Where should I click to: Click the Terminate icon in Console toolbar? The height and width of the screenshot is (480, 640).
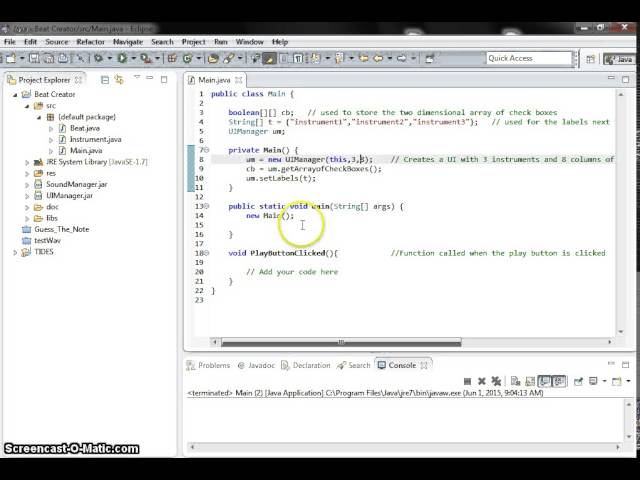[467, 381]
